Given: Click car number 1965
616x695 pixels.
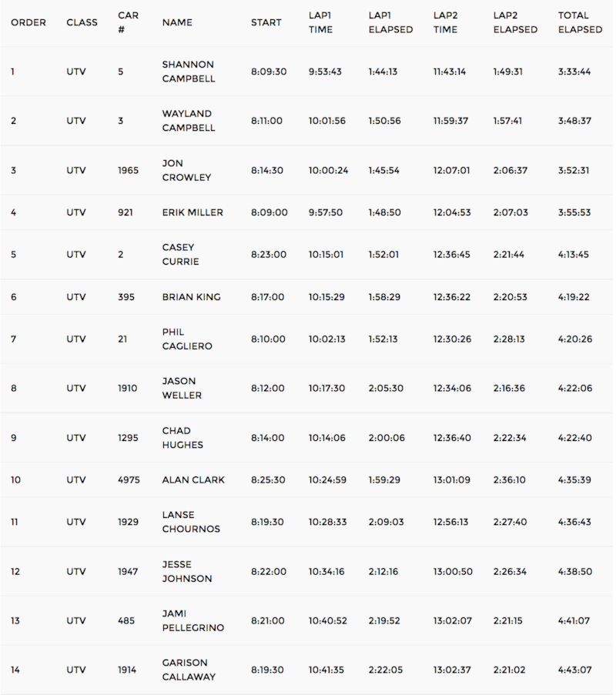Looking at the screenshot, I should (x=128, y=170).
